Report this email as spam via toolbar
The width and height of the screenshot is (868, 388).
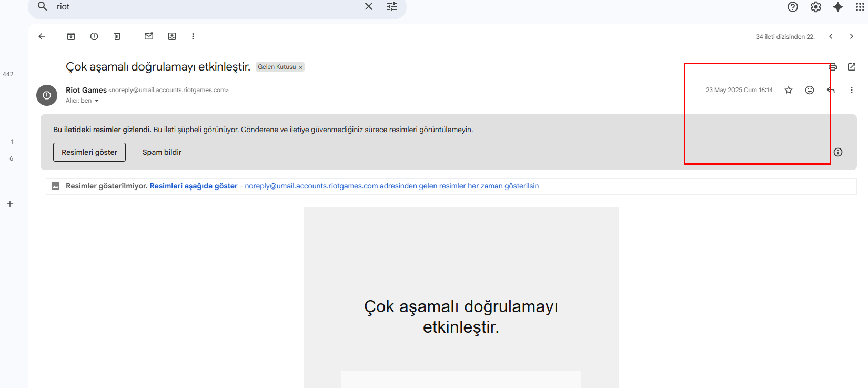(94, 36)
